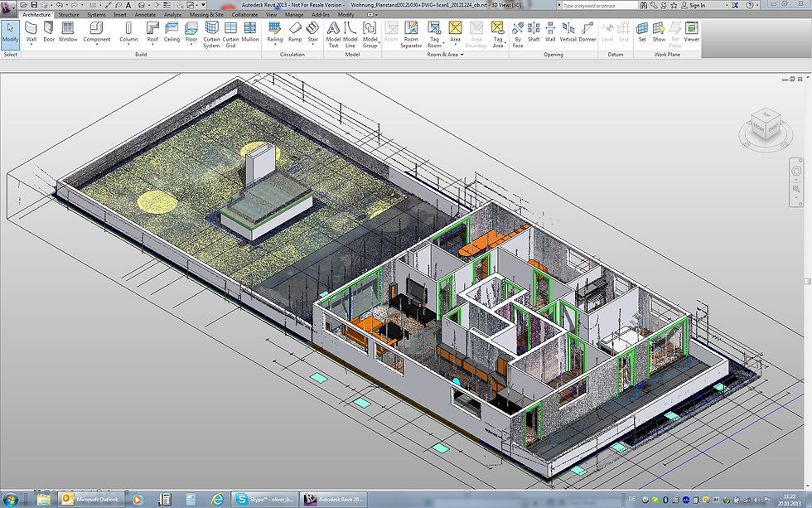Screen dimensions: 812x508
Task: Activate the Window tool
Action: click(68, 32)
